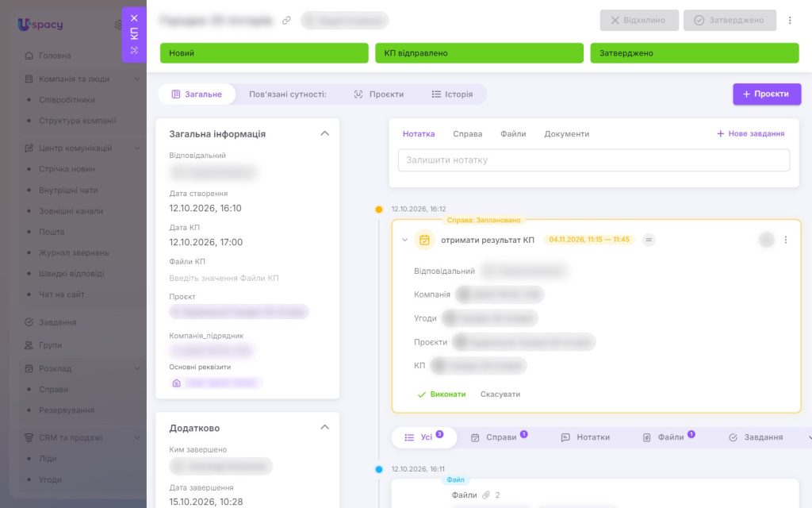
Task: Click the Залишити нотатку input field
Action: [x=594, y=160]
